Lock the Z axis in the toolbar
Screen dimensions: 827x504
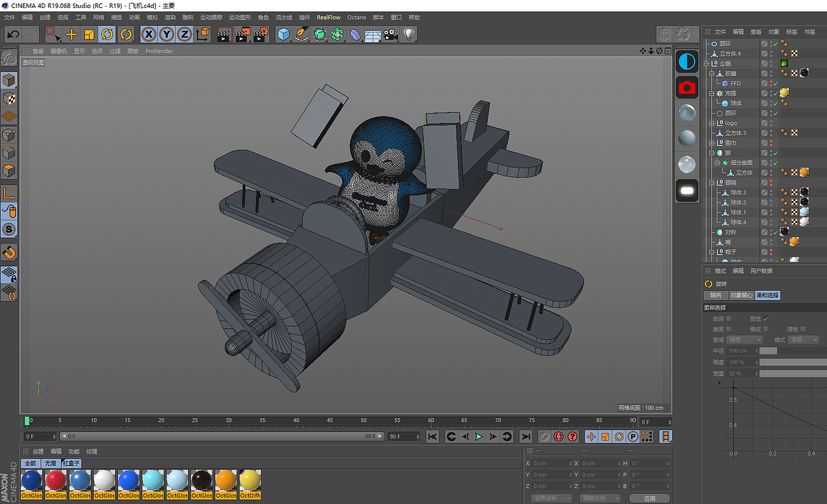click(183, 34)
